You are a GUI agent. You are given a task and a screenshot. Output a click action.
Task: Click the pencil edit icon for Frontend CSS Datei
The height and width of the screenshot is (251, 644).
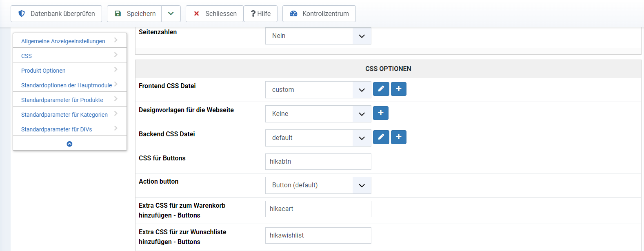381,89
